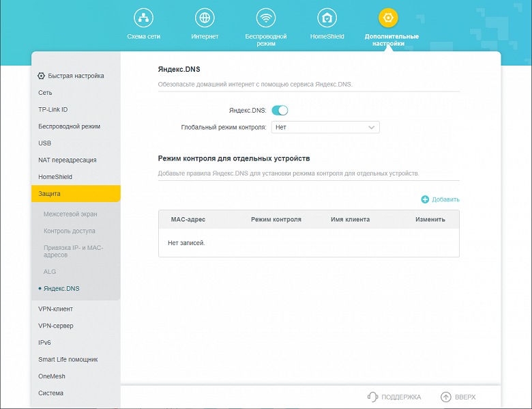Open Быстрая настройка in the sidebar
The image size is (532, 409).
pyautogui.click(x=76, y=76)
